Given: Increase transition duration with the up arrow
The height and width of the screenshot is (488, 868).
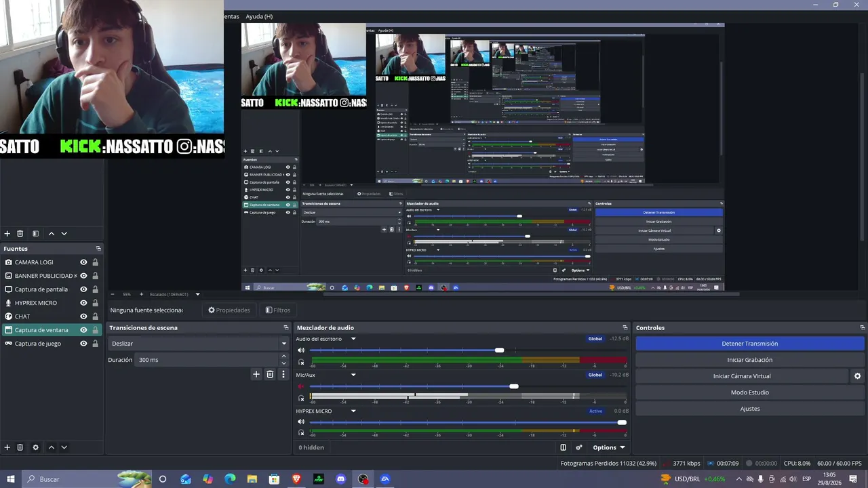Looking at the screenshot, I should (284, 357).
